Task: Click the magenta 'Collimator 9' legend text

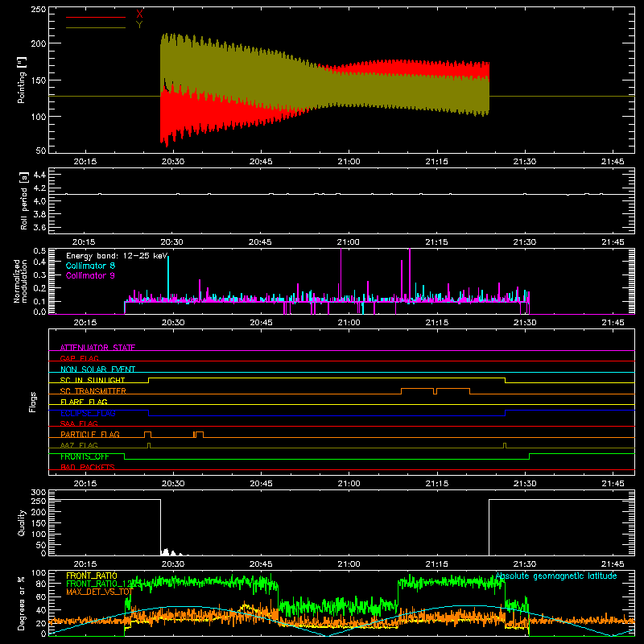Action: click(90, 275)
